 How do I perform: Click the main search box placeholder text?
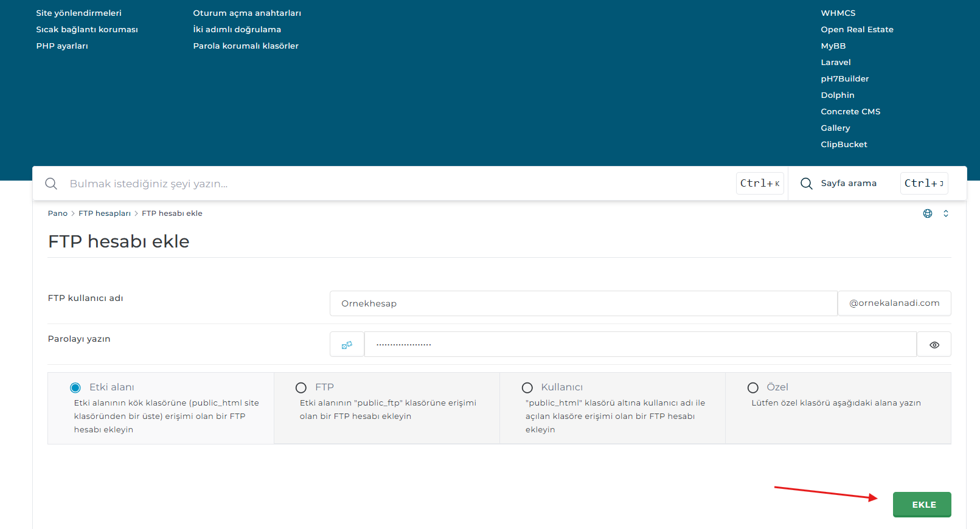tap(148, 184)
